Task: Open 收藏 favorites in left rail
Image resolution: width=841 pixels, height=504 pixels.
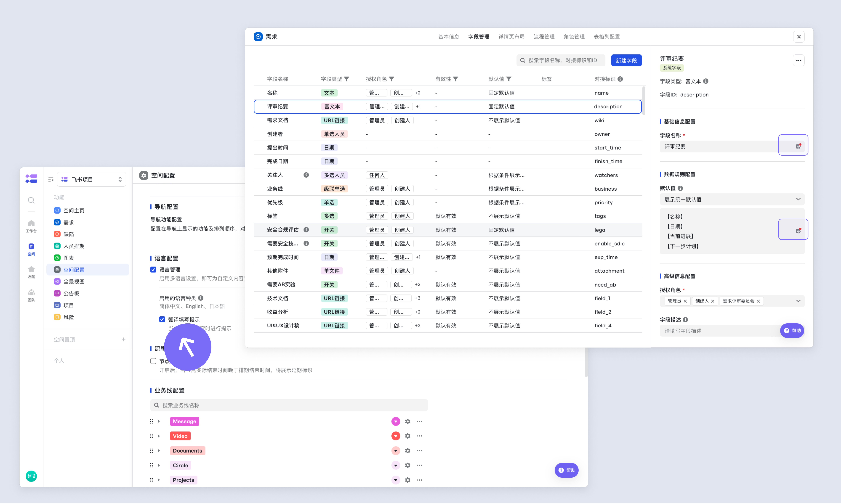Action: tap(31, 272)
